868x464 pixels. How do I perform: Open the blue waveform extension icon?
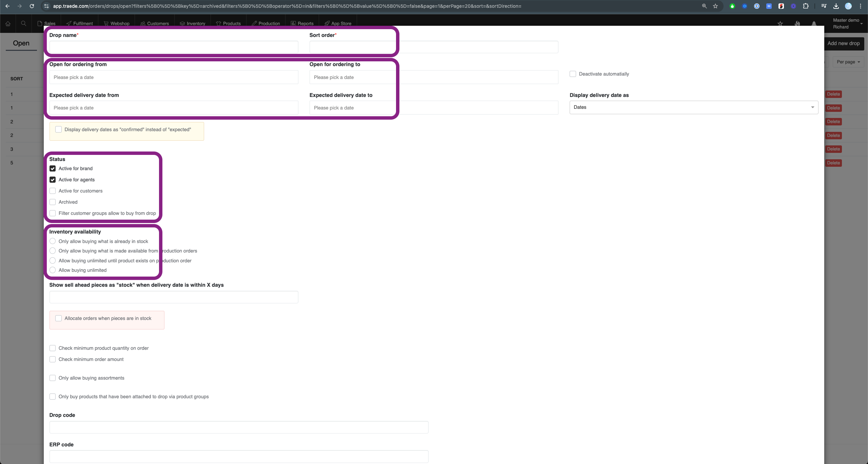(769, 6)
